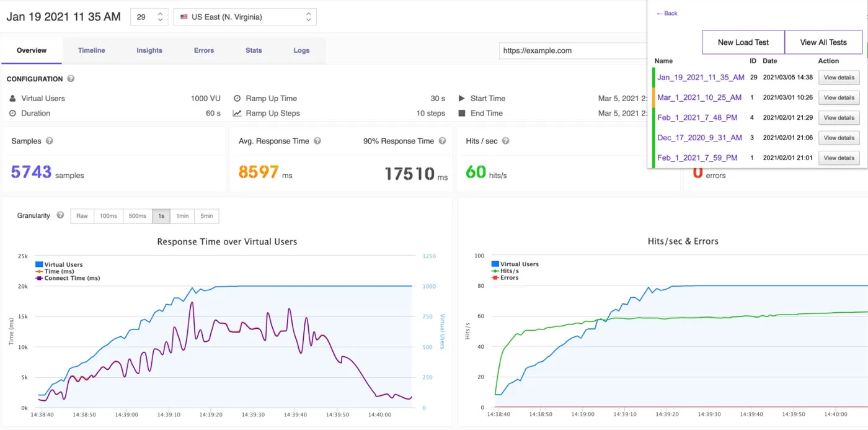This screenshot has width=868, height=430.
Task: Click the Date column header
Action: (x=769, y=61)
